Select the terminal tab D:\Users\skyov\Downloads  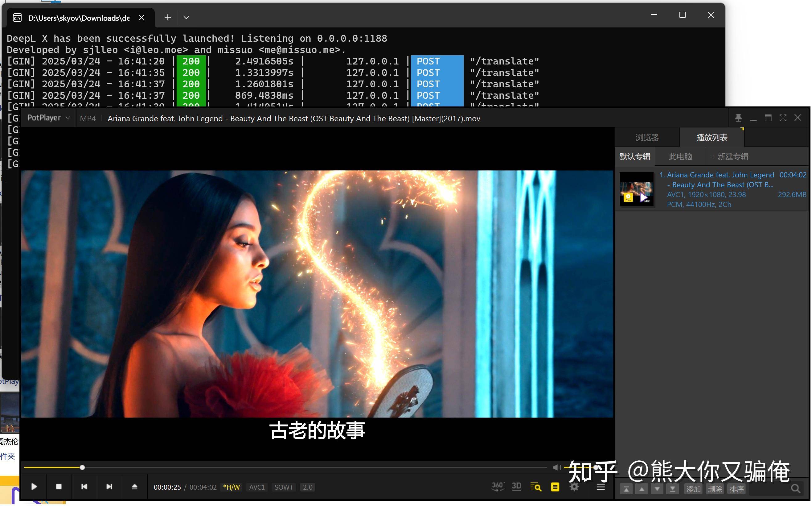(x=79, y=18)
